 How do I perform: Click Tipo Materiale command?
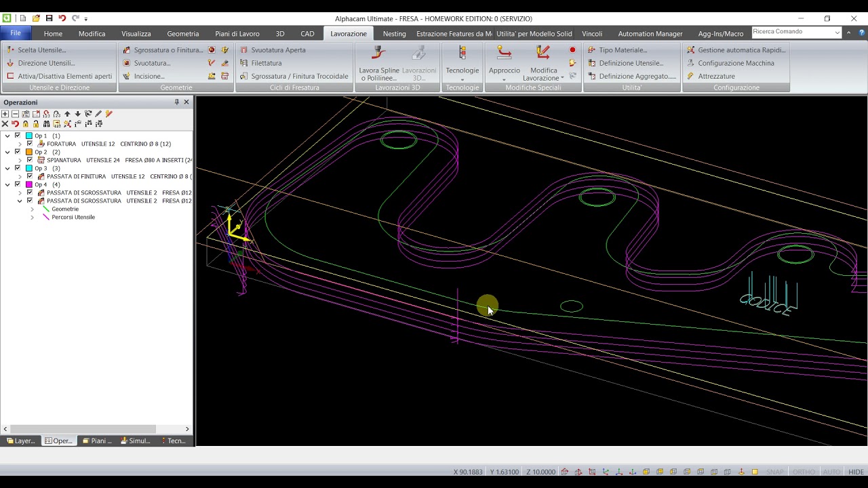617,50
